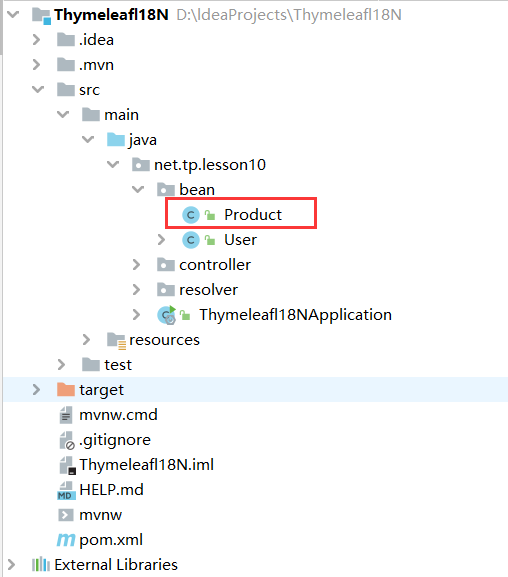Click the ThymeleafI18NApplication runnable class icon
The width and height of the screenshot is (508, 577).
[x=167, y=315]
